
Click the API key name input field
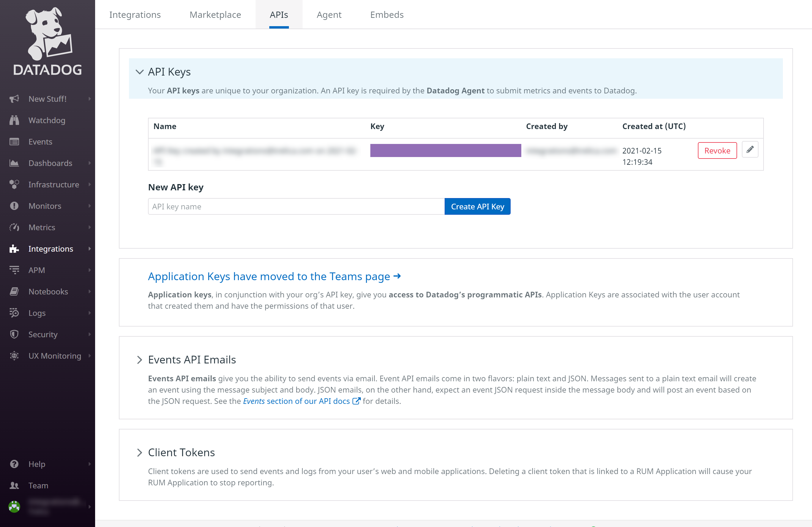(x=296, y=206)
